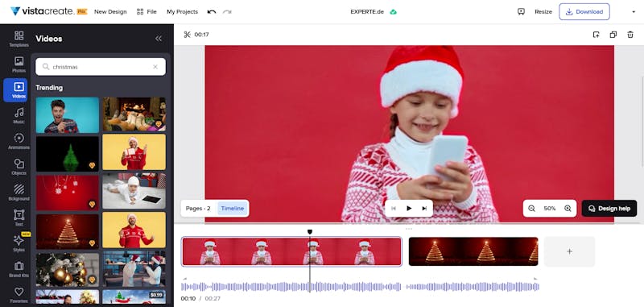The width and height of the screenshot is (644, 307).
Task: Select the Text tool in sidebar
Action: [x=19, y=218]
